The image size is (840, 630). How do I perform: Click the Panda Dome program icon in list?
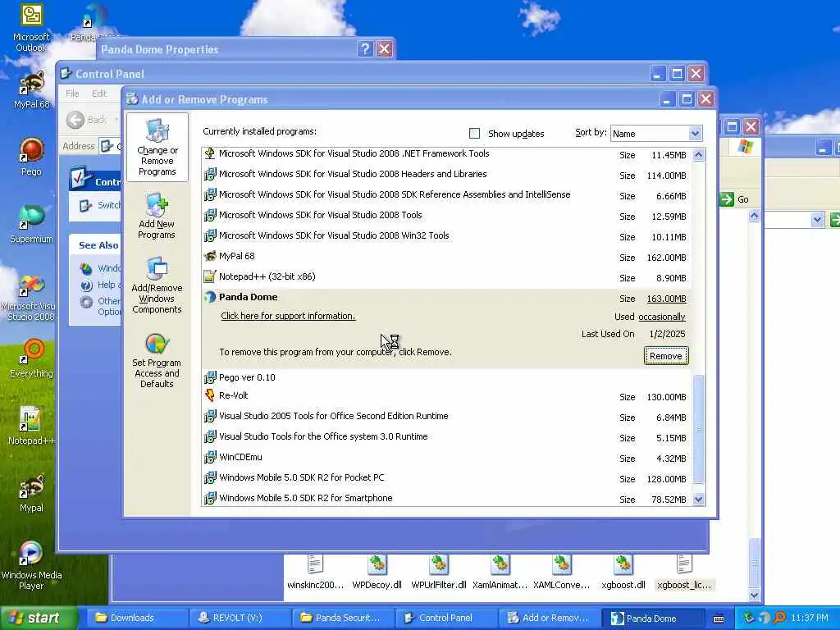point(210,297)
